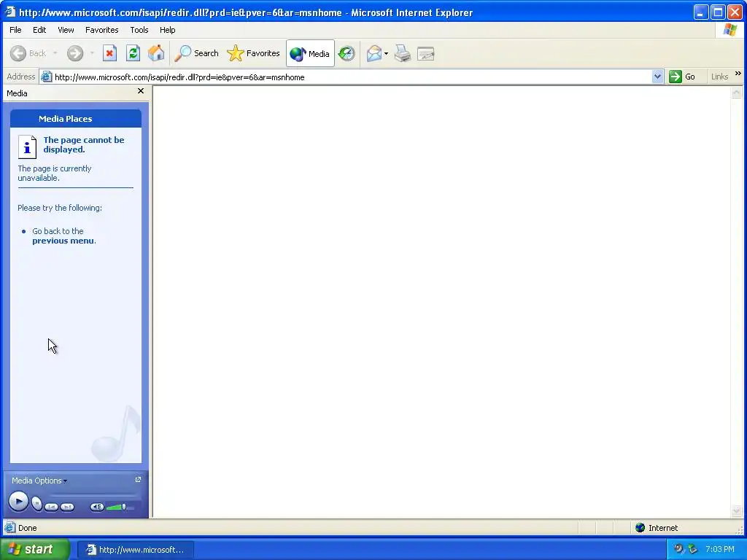Select the Internet Explorer taskbar button

(x=135, y=550)
